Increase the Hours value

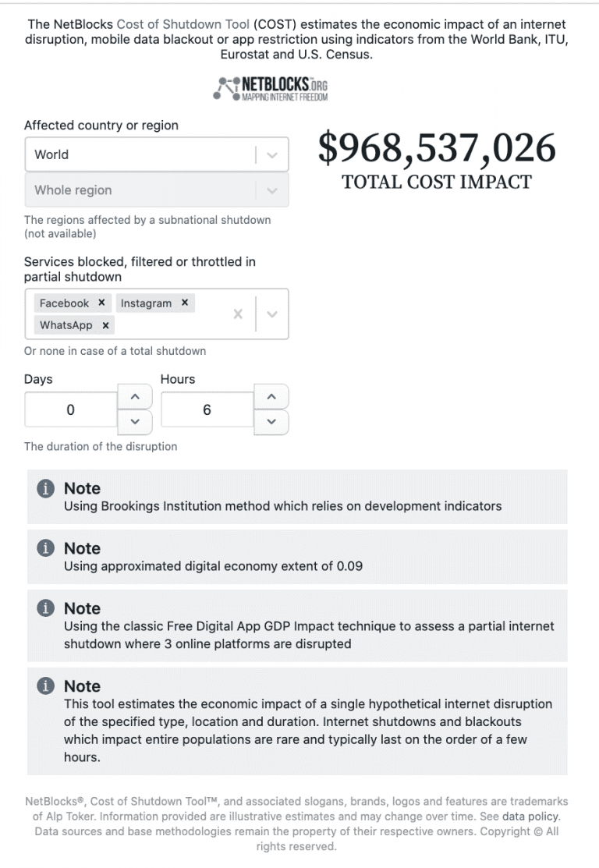click(x=271, y=397)
